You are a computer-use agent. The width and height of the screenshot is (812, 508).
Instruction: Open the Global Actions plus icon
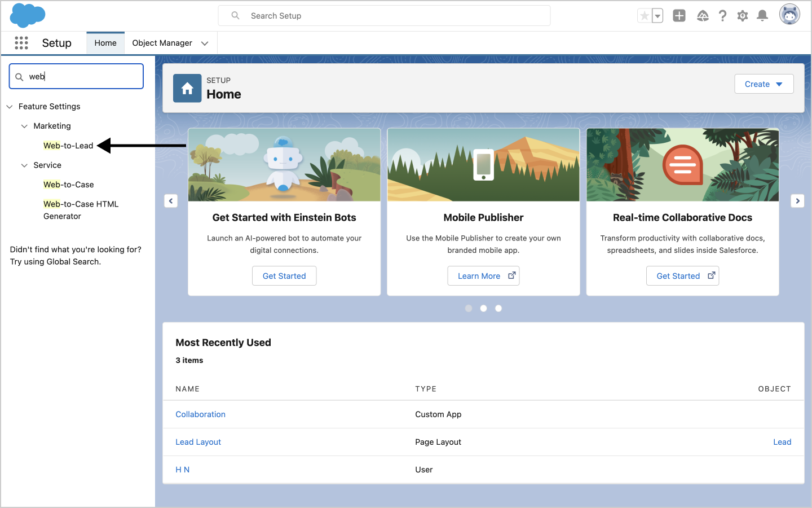pyautogui.click(x=679, y=16)
